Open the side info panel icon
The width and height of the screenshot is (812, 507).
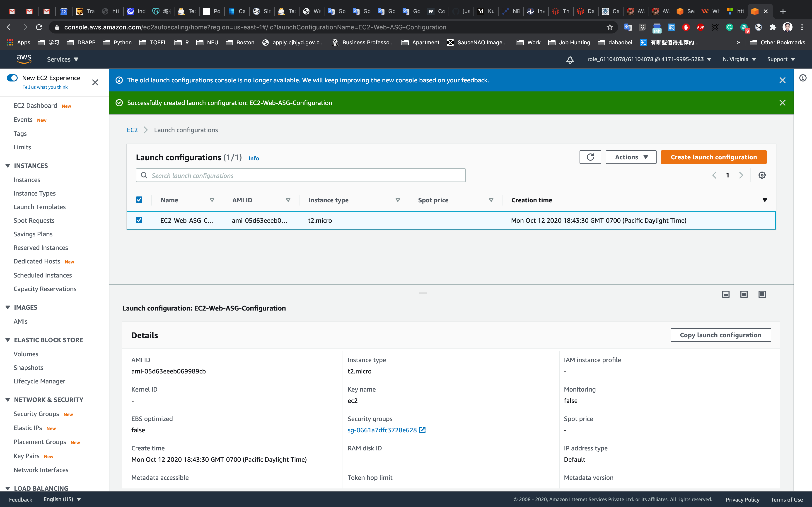(x=803, y=78)
